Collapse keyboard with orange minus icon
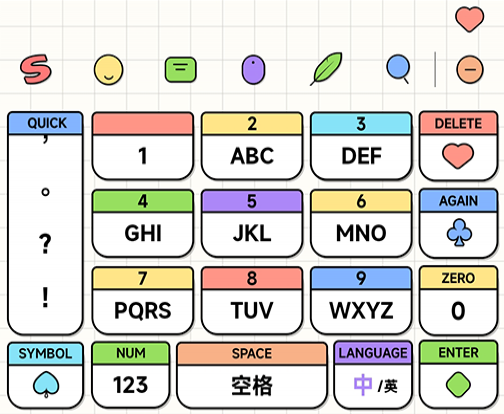Viewport: 504px width, 414px height. (x=470, y=70)
